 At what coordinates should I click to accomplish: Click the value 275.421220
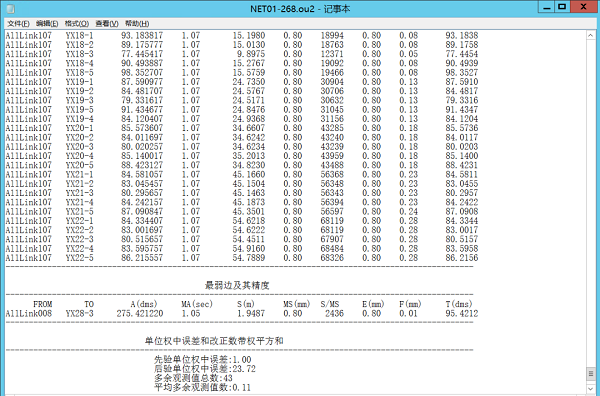pyautogui.click(x=140, y=314)
